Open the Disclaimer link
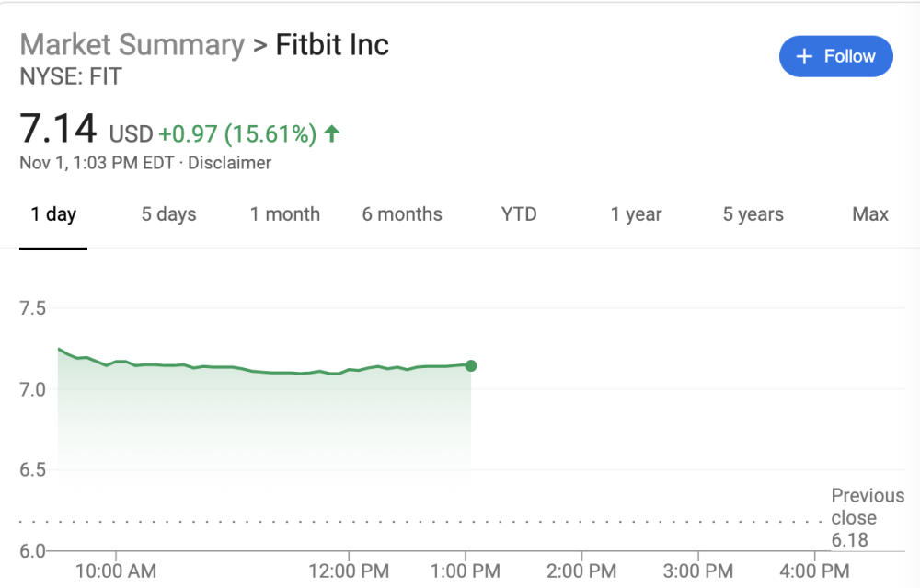Image resolution: width=920 pixels, height=588 pixels. [x=229, y=163]
